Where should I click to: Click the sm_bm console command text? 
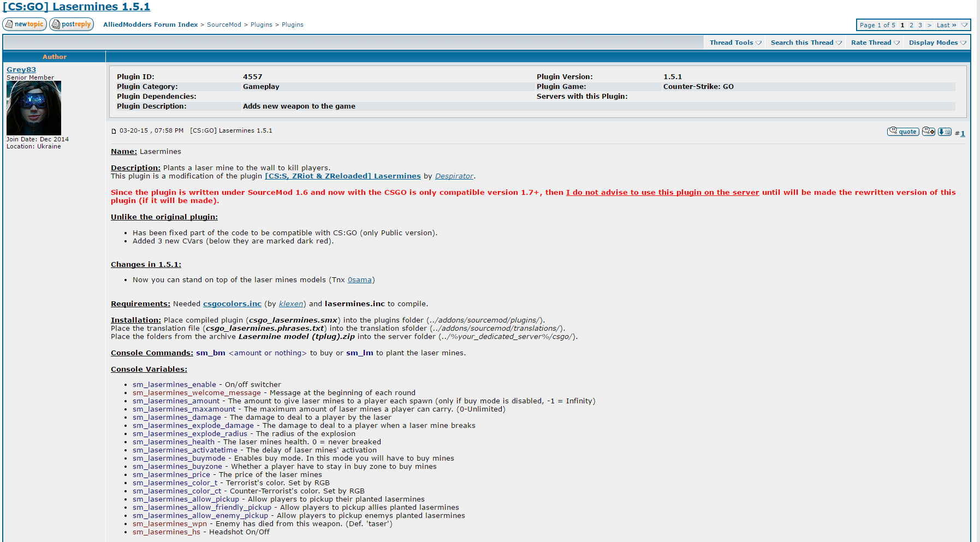(x=211, y=353)
